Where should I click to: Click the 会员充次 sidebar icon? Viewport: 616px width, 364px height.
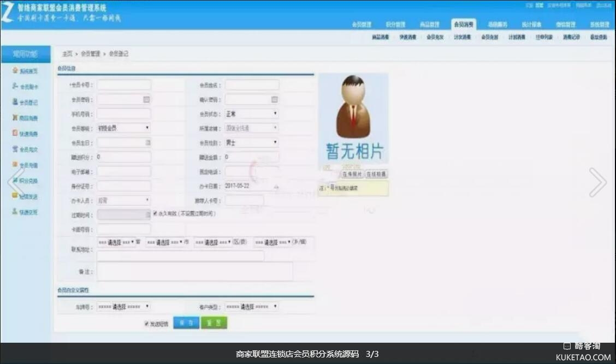click(15, 149)
